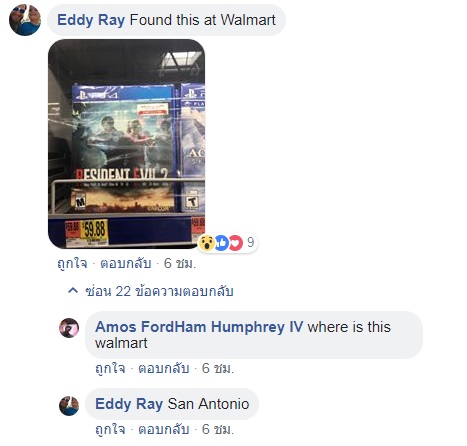This screenshot has height=446, width=467.
Task: Open the timestamp of the top comment
Action: click(x=180, y=263)
